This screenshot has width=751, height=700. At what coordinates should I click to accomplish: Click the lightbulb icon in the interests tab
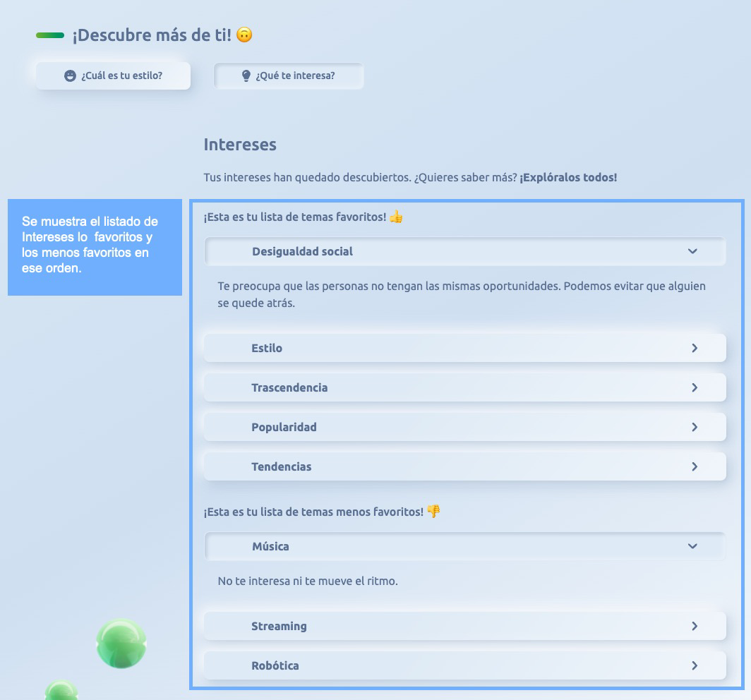(x=246, y=76)
